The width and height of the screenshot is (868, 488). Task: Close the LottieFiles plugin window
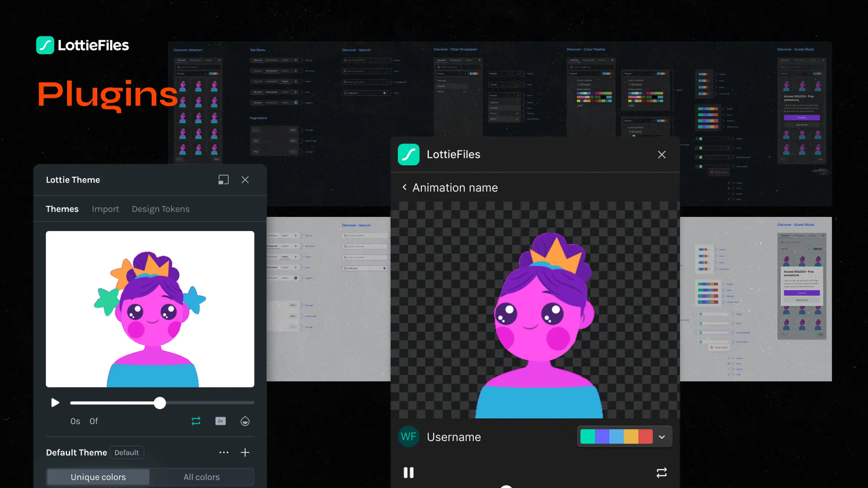(662, 155)
